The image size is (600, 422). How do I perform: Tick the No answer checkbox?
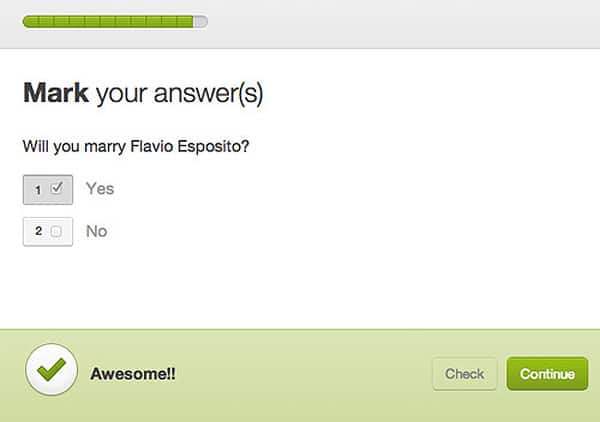[56, 231]
